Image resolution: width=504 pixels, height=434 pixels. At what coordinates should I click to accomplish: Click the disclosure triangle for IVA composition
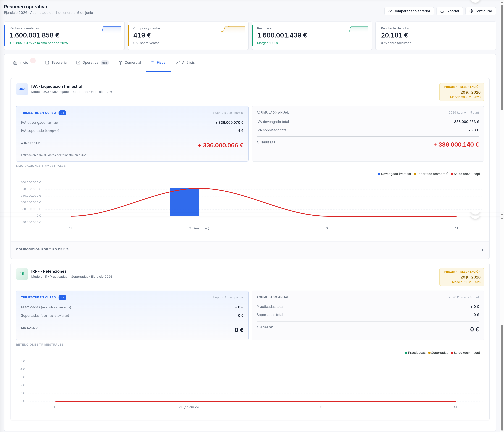pos(483,250)
